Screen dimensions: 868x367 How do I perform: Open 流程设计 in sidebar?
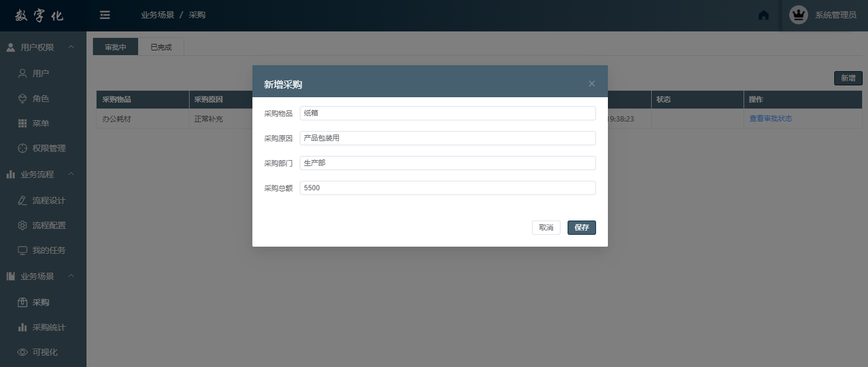pos(49,200)
